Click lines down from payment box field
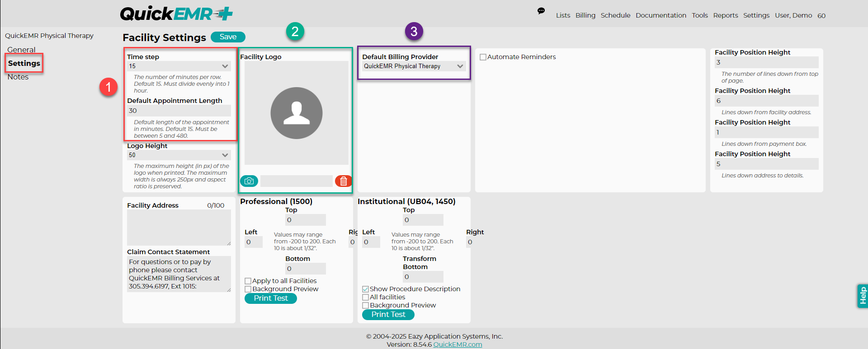 767,132
